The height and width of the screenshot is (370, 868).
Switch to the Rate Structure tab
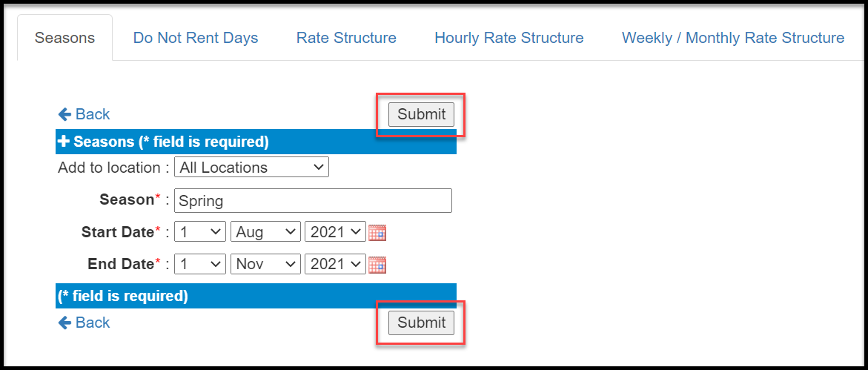click(347, 38)
